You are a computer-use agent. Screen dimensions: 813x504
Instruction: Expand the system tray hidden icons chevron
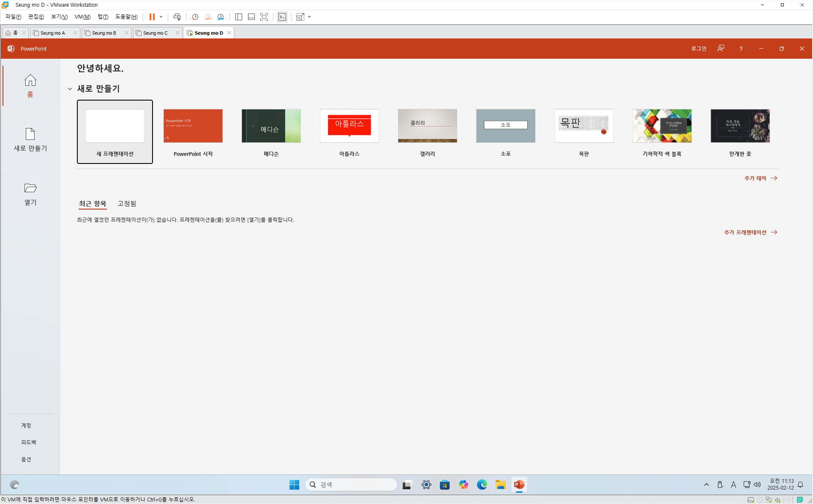(706, 485)
